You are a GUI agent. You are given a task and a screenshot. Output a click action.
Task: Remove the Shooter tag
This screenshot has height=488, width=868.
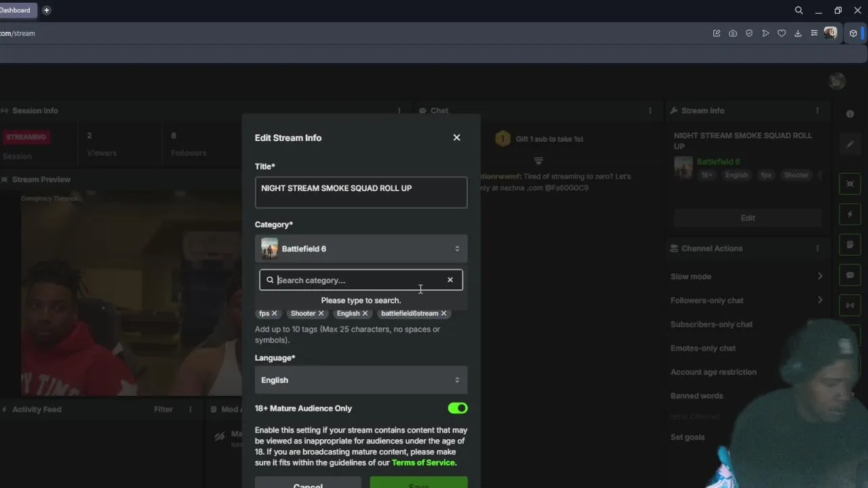tap(321, 313)
